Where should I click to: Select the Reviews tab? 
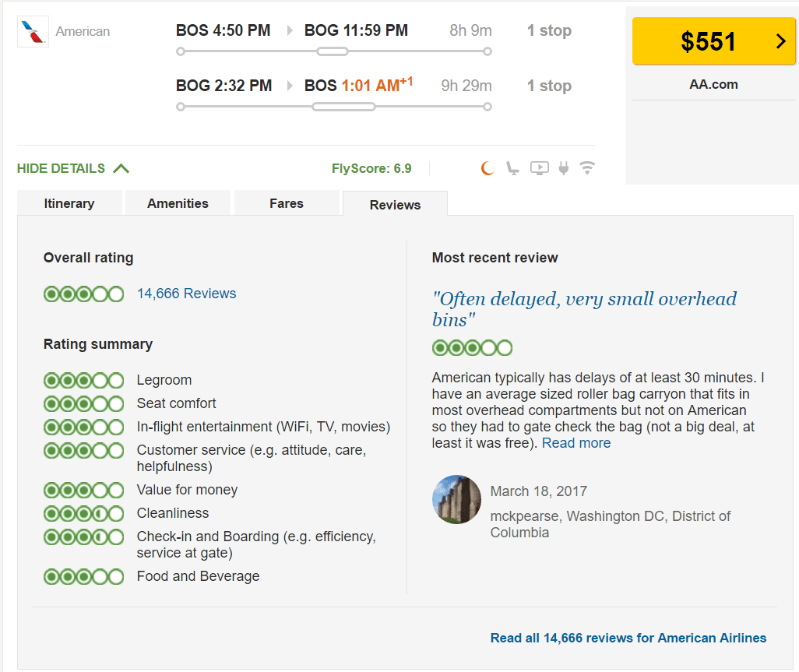(x=396, y=204)
